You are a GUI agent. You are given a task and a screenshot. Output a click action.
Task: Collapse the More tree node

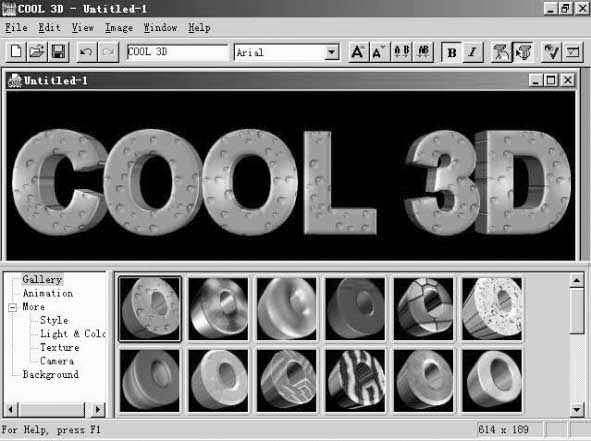(x=12, y=307)
